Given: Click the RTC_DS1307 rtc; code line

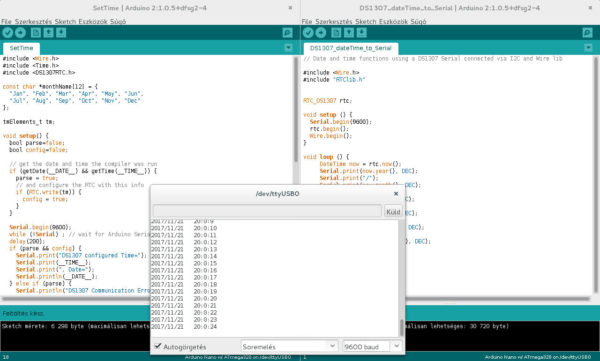Looking at the screenshot, I should click(328, 101).
